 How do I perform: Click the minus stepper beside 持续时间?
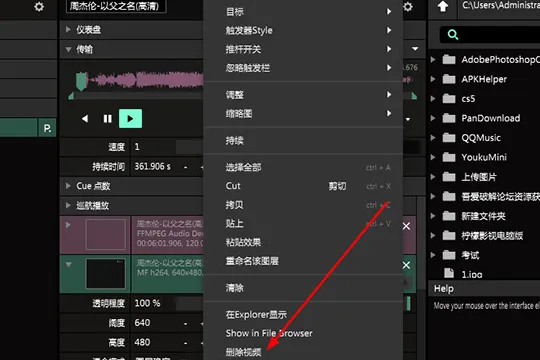pos(186,167)
